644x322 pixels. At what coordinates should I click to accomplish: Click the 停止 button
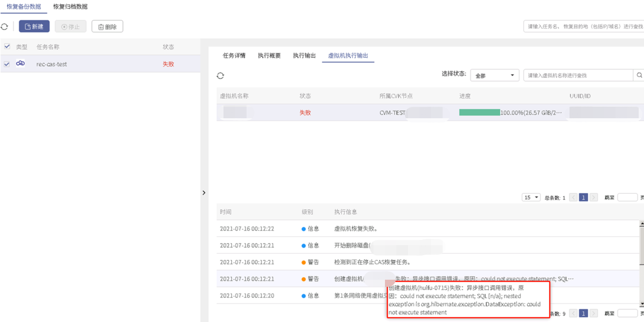[x=71, y=26]
